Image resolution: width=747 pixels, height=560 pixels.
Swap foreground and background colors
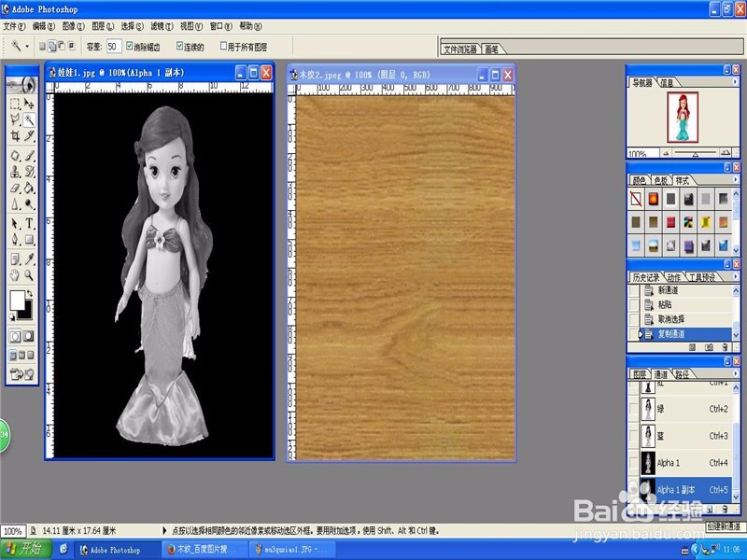click(29, 293)
